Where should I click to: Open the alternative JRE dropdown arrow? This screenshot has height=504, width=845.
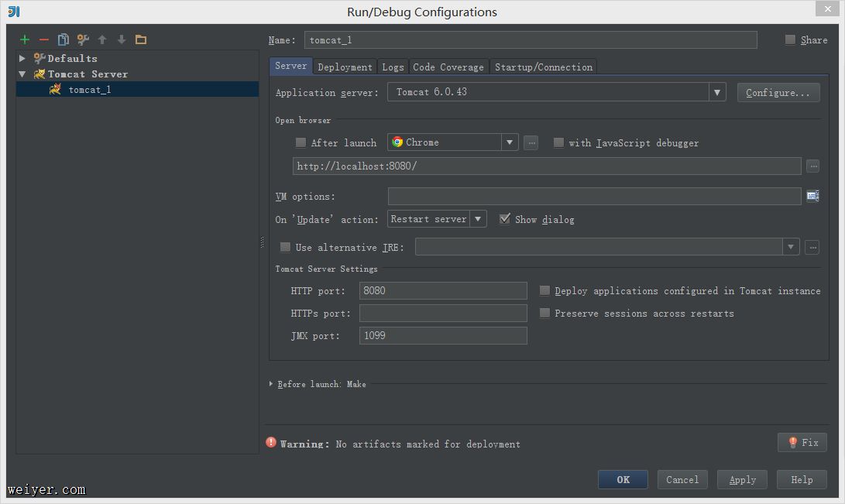tap(791, 247)
